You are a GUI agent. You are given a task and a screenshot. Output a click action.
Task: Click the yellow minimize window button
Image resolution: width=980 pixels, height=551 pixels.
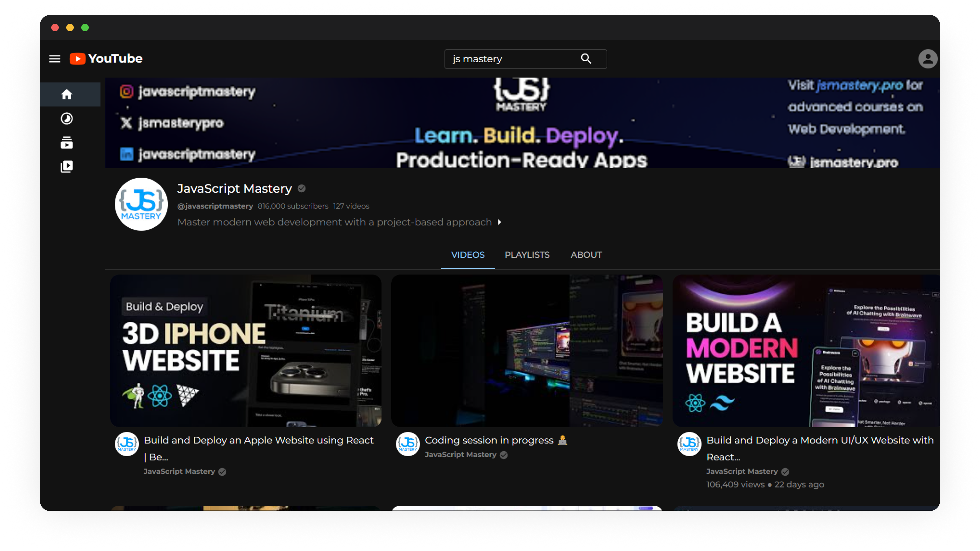70,28
